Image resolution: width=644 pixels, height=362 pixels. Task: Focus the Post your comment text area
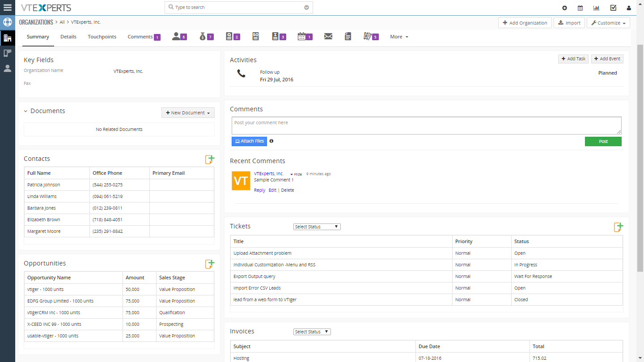[427, 126]
